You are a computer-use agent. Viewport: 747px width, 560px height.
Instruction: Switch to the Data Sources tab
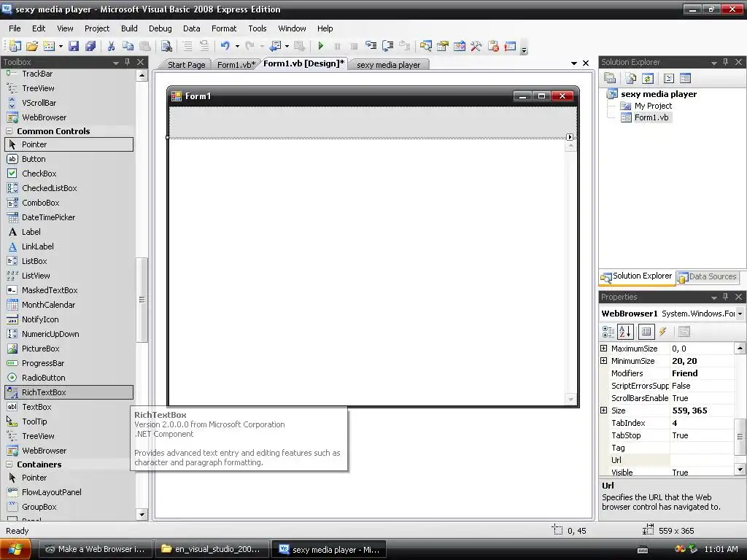click(x=708, y=276)
